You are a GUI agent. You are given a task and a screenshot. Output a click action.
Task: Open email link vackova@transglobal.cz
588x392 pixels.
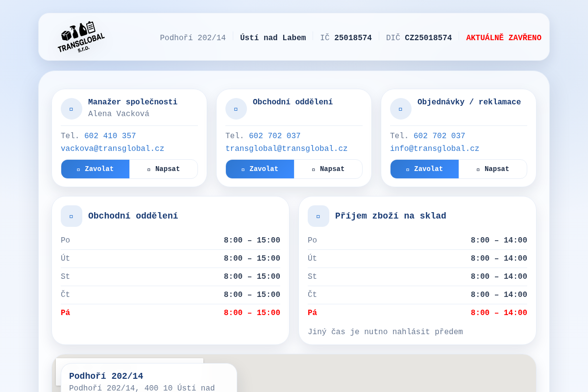point(113,148)
